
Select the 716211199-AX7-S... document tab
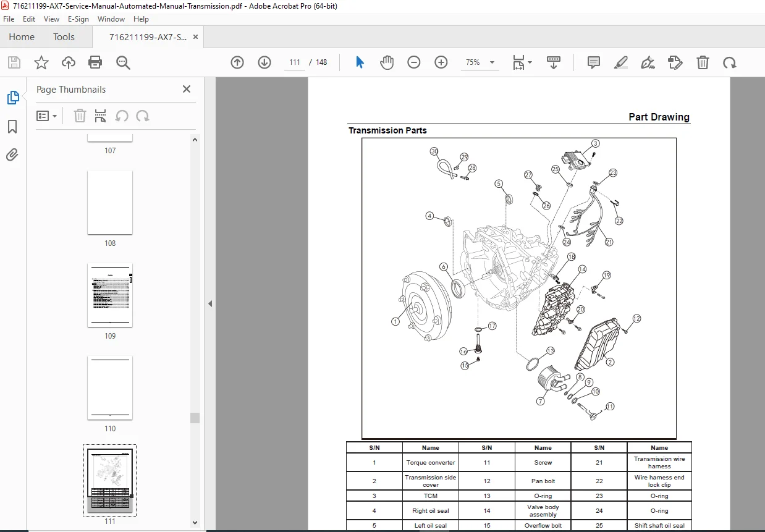(148, 37)
